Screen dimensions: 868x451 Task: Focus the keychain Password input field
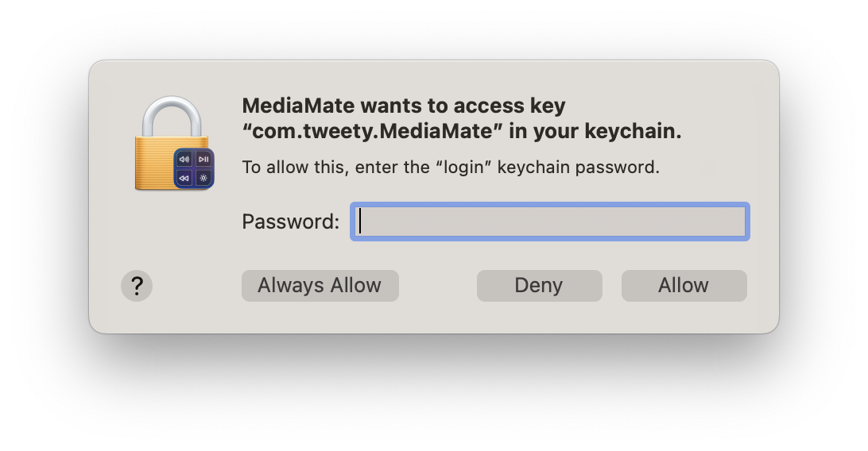tap(550, 222)
